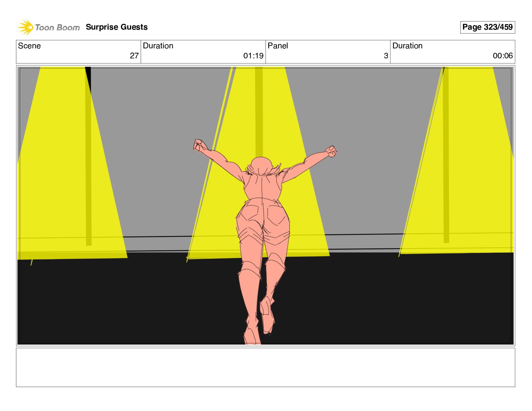Click the scene duration value '01:19'
Image resolution: width=532 pixels, height=411 pixels.
[x=253, y=56]
